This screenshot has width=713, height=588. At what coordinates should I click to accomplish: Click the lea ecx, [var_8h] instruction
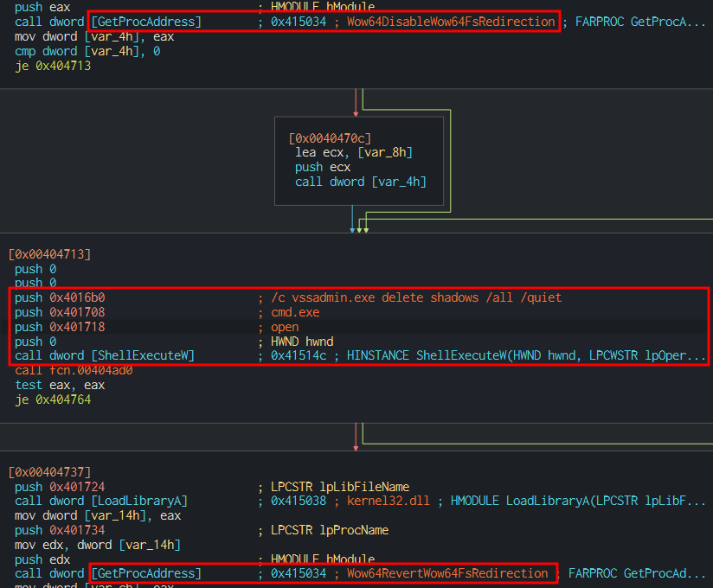[x=354, y=152]
